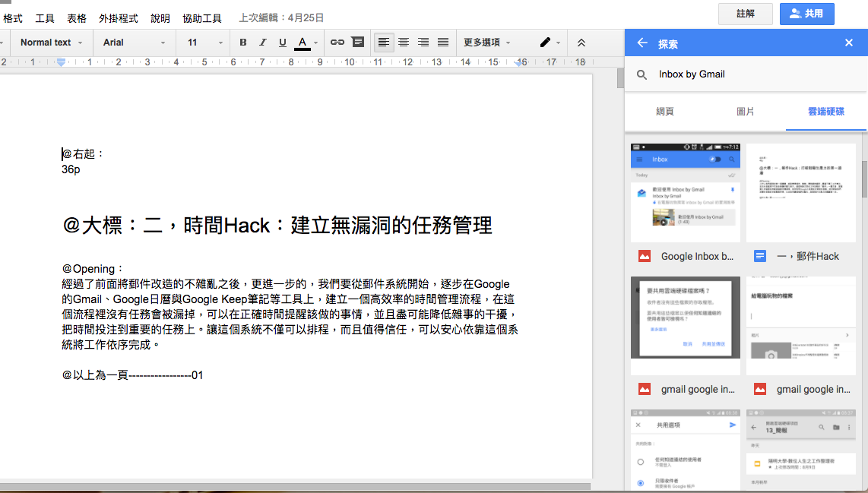868x493 pixels.
Task: Click Inbox by Gmail search field
Action: (x=746, y=74)
